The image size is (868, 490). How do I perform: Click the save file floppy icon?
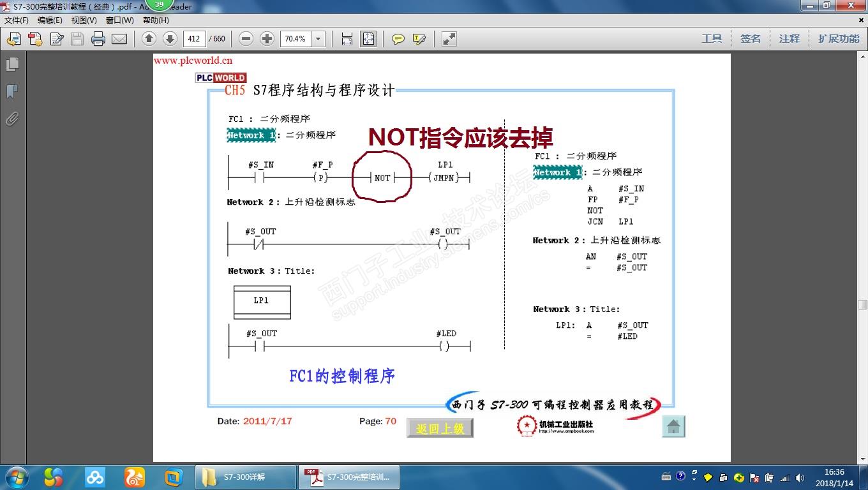click(x=77, y=39)
